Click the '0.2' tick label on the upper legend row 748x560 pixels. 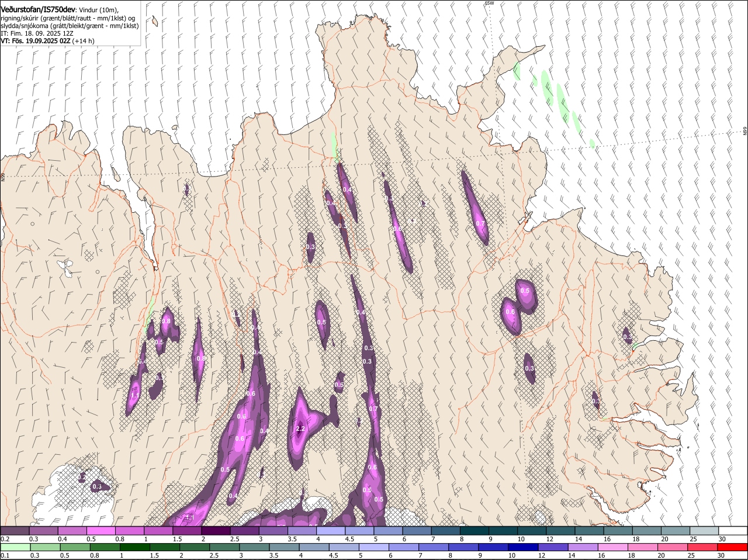tap(5, 539)
